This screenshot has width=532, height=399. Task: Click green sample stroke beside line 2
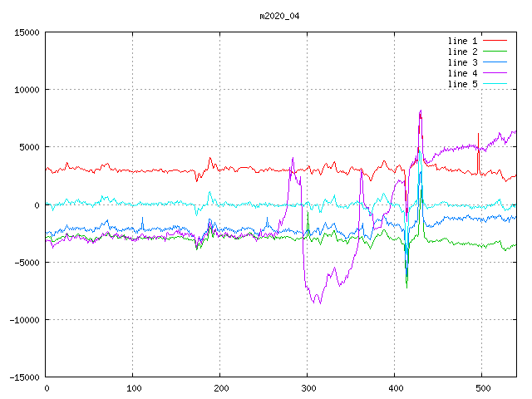[495, 52]
